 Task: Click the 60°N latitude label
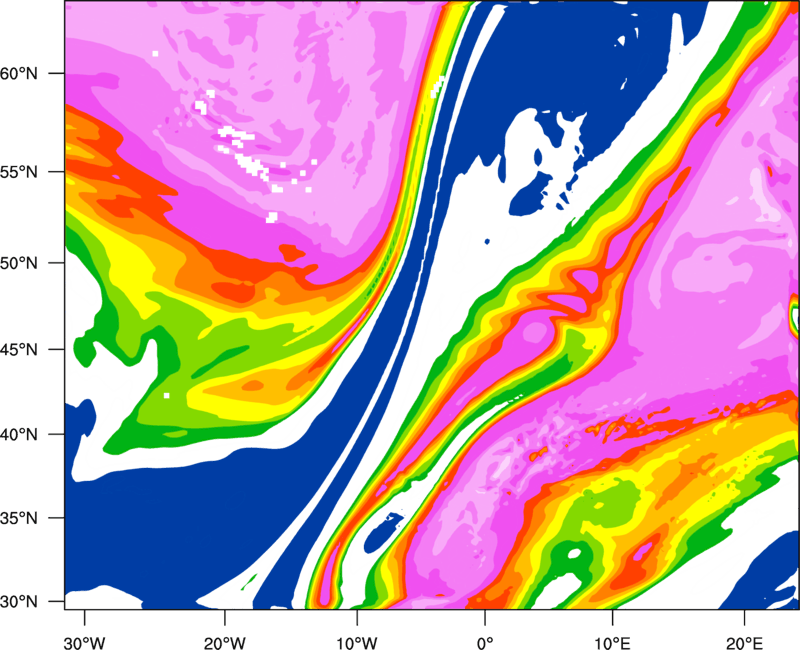[x=18, y=74]
